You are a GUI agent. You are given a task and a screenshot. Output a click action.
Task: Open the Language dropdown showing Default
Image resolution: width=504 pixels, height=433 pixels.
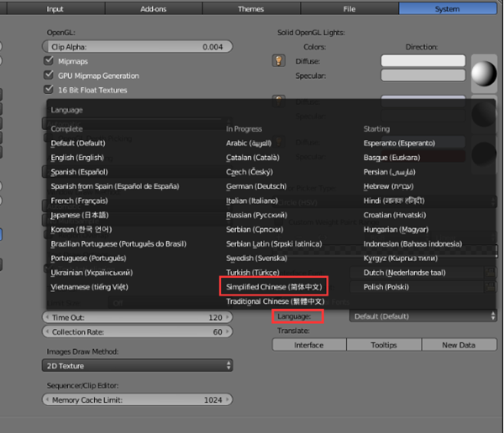point(423,316)
